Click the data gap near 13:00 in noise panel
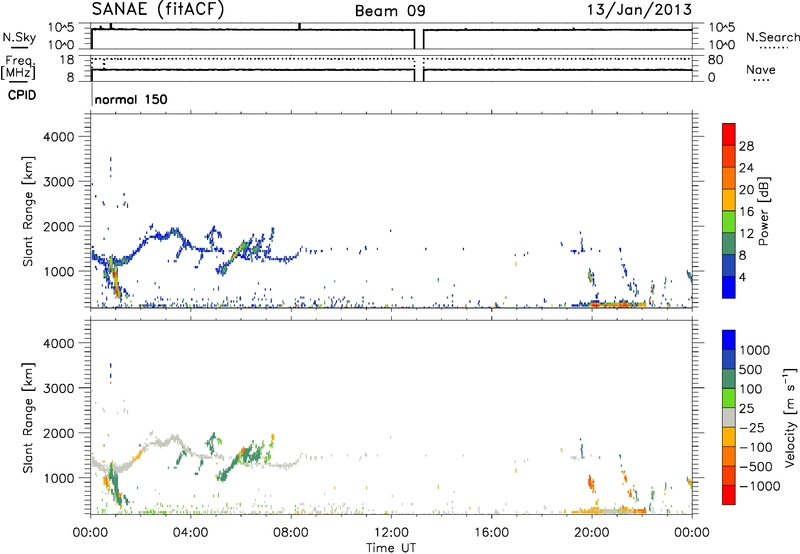800x554 pixels. click(x=419, y=39)
